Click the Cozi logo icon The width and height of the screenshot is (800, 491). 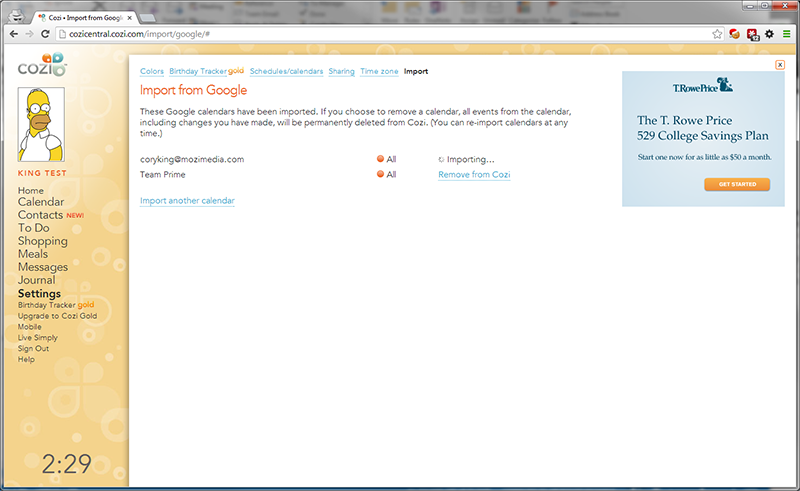41,68
